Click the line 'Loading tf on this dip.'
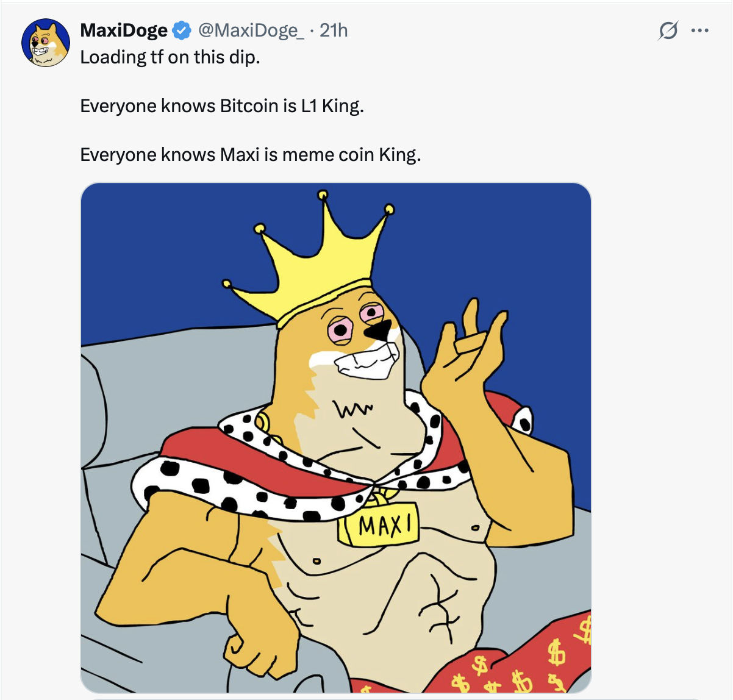This screenshot has width=733, height=700. click(171, 58)
